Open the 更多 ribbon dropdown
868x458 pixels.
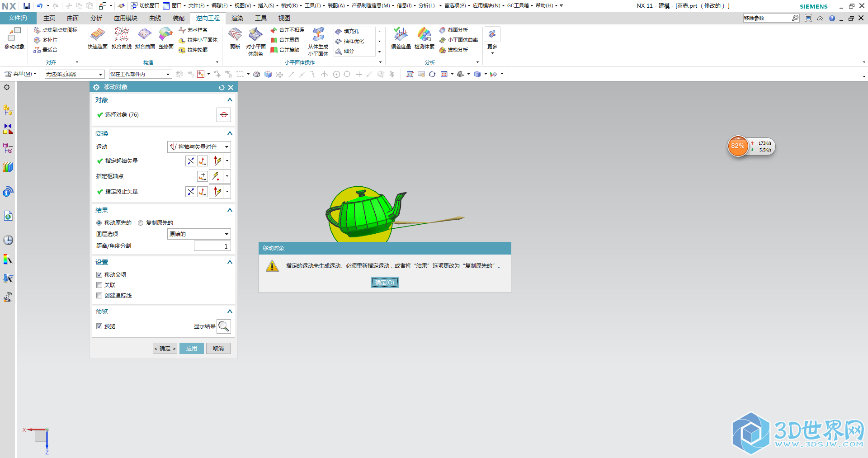[492, 41]
